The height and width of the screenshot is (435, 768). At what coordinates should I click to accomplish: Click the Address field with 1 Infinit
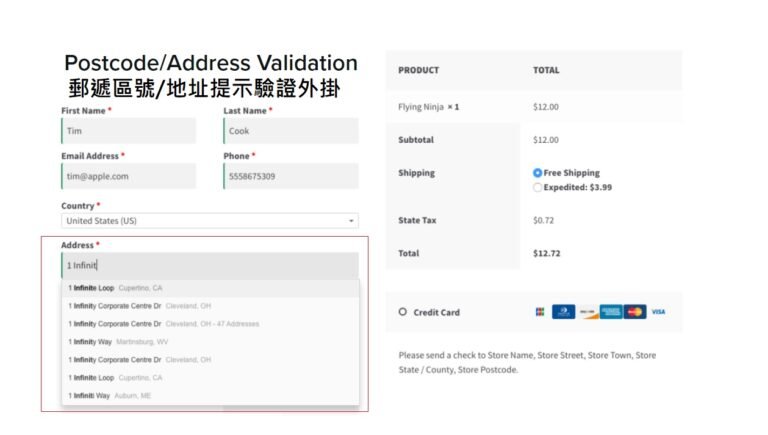click(210, 266)
